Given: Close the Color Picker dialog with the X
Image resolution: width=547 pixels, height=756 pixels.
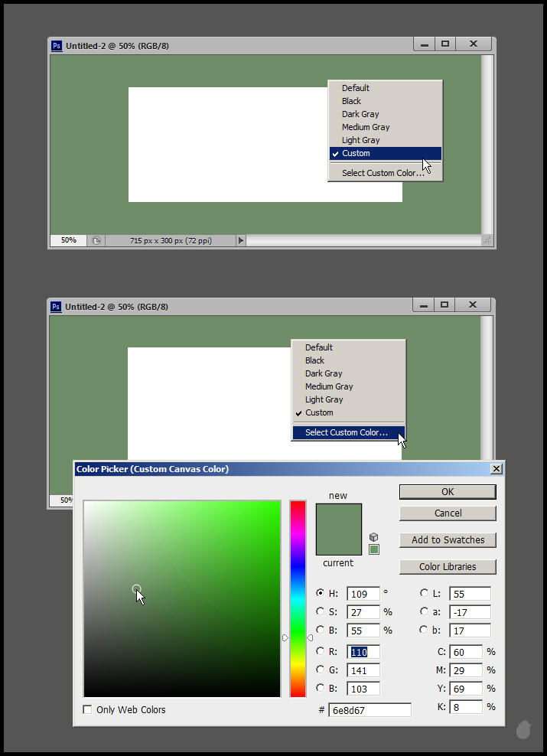Looking at the screenshot, I should pyautogui.click(x=497, y=468).
